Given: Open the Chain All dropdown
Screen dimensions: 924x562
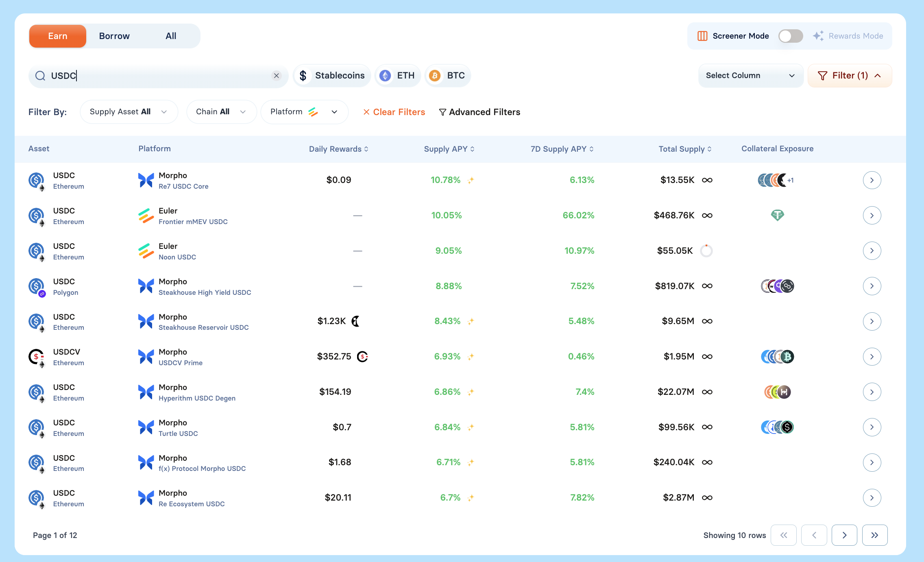Looking at the screenshot, I should (221, 112).
